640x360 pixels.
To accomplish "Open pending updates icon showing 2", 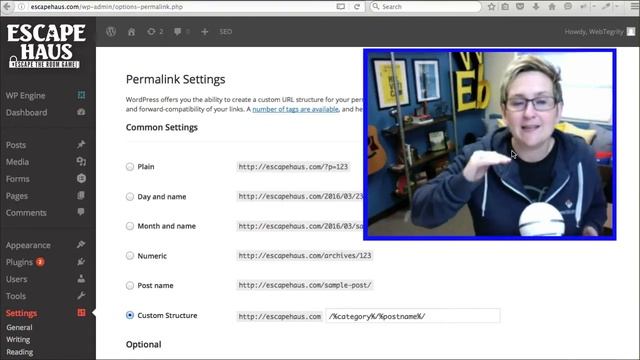I will click(x=155, y=31).
